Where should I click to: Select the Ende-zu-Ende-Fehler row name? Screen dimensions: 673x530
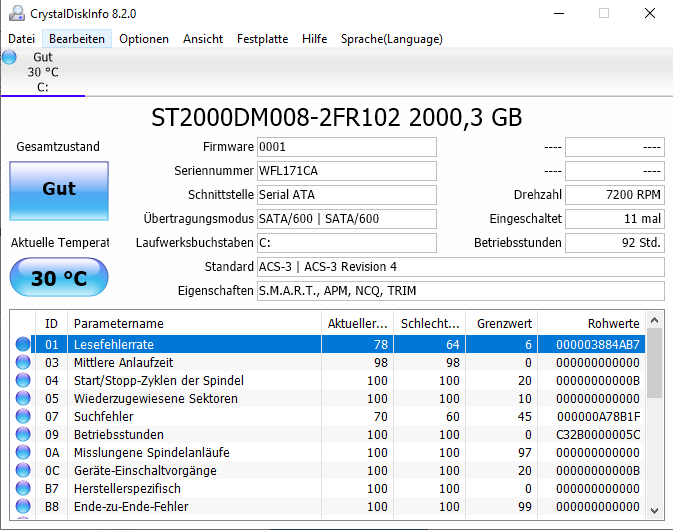(131, 507)
